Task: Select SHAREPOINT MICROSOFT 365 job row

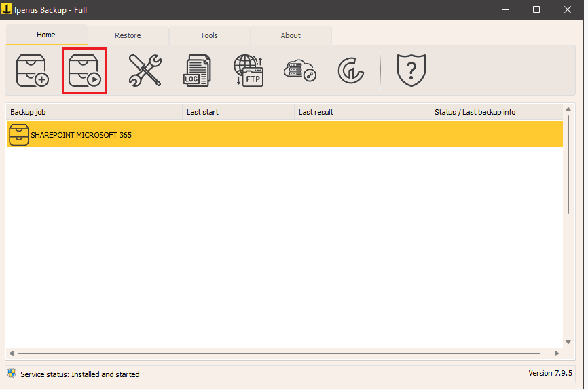Action: tap(284, 134)
